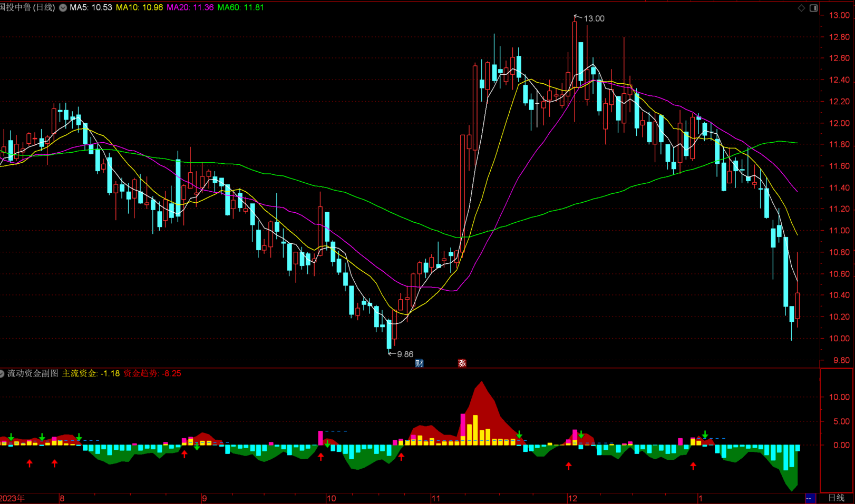Click the blue '--' box in bottom bar

pyautogui.click(x=810, y=498)
